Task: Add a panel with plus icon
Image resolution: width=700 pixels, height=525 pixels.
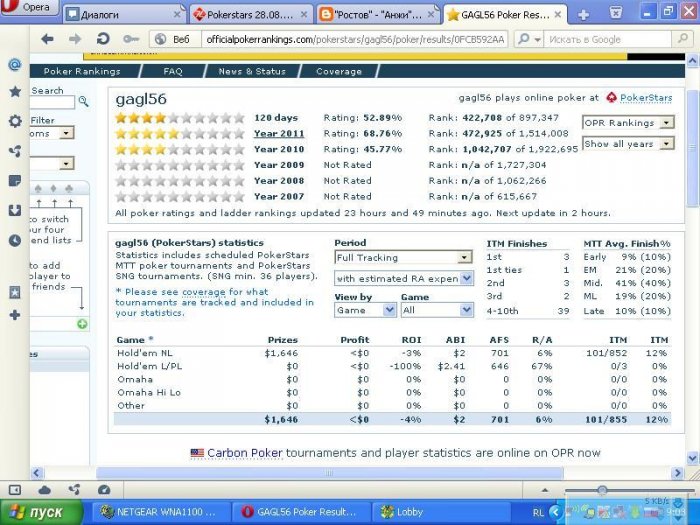Action: pos(15,315)
